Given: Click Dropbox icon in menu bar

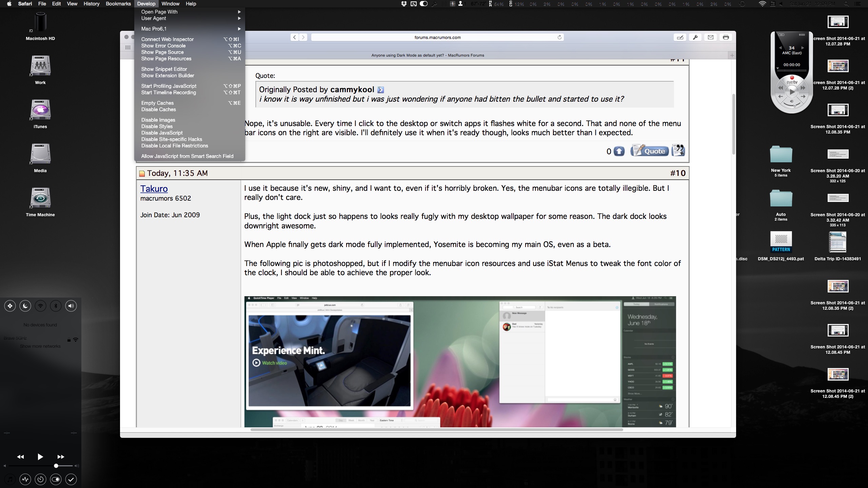Looking at the screenshot, I should pyautogui.click(x=404, y=4).
